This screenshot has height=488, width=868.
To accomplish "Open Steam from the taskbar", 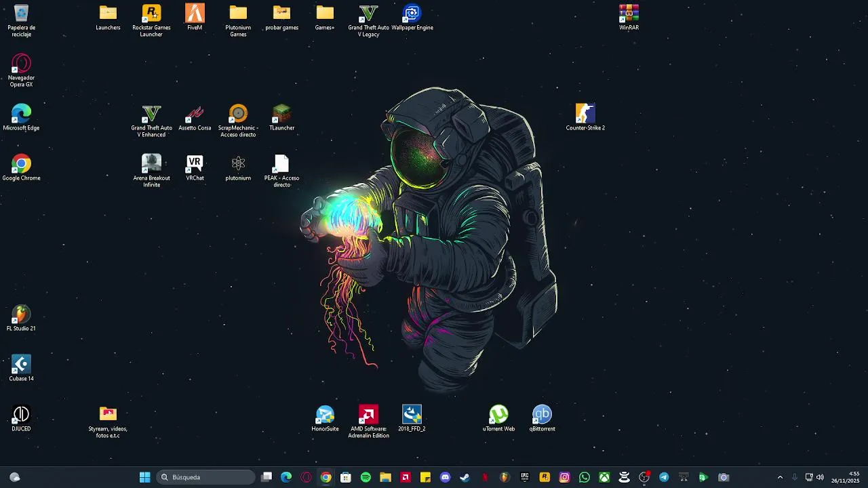I will tap(465, 477).
